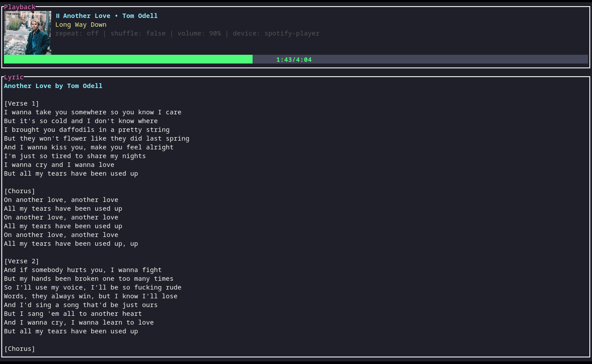
Task: Click the album name 'Long Way Down'
Action: 81,25
